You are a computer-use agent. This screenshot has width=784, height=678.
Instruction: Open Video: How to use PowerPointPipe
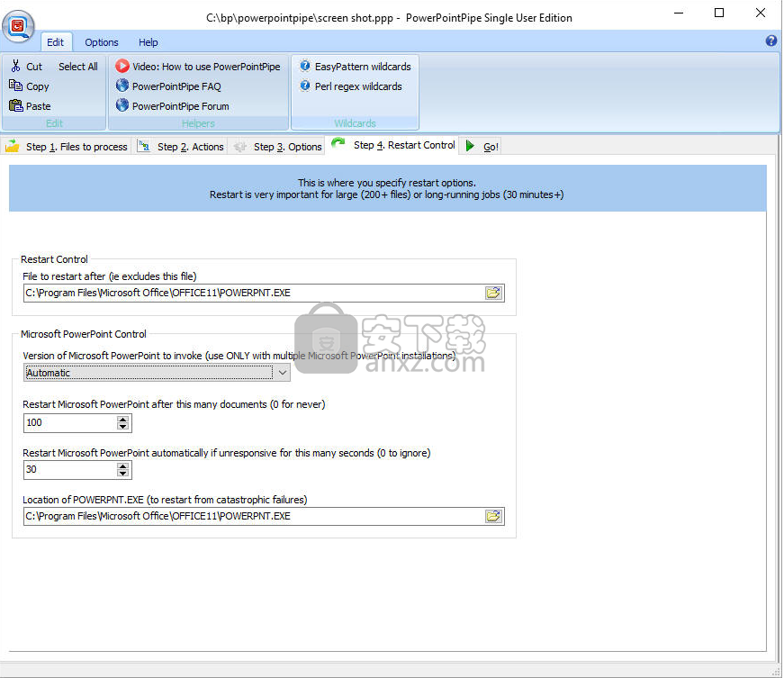206,67
